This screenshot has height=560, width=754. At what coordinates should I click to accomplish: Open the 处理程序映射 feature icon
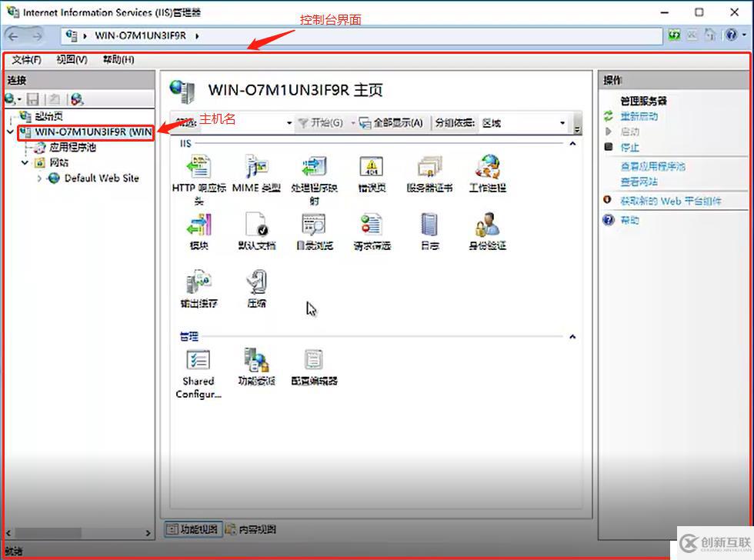(314, 166)
